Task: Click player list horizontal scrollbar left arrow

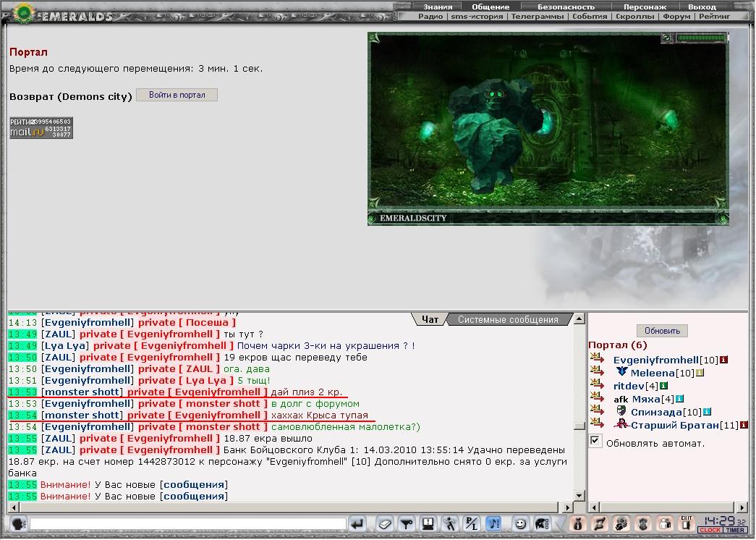Action: tap(593, 507)
